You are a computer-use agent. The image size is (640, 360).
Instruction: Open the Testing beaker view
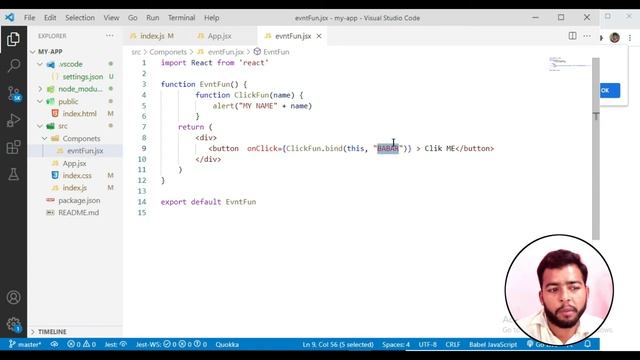pos(13,174)
